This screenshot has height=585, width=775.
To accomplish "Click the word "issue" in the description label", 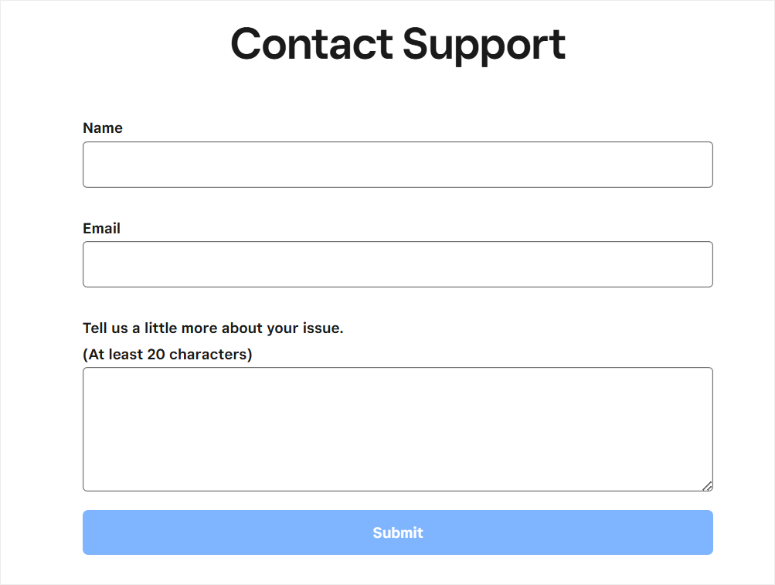I will [322, 328].
